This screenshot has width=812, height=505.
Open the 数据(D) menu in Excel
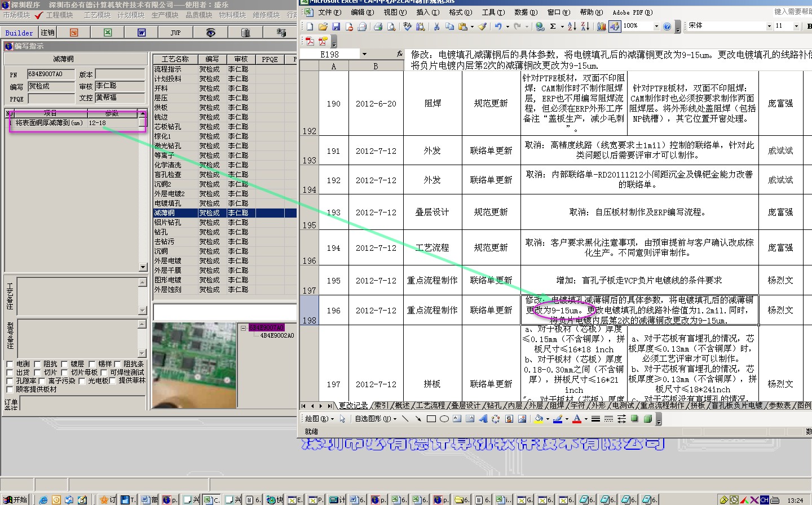[x=526, y=12]
